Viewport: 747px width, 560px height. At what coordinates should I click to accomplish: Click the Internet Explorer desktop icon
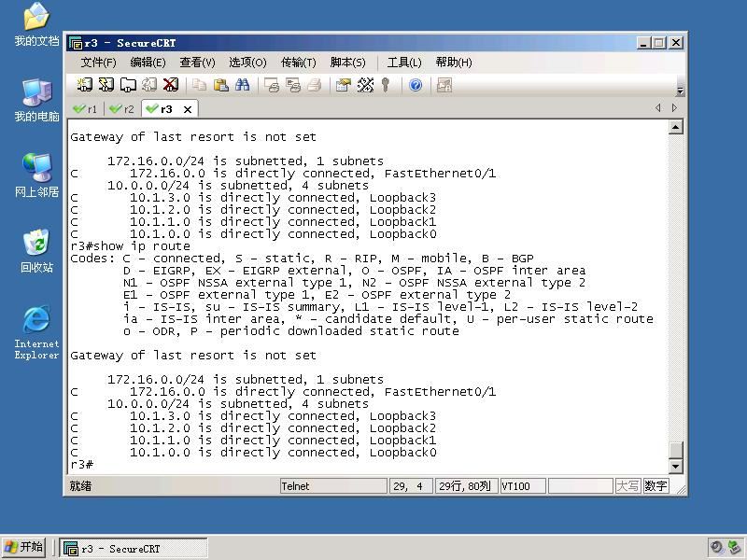pyautogui.click(x=36, y=333)
